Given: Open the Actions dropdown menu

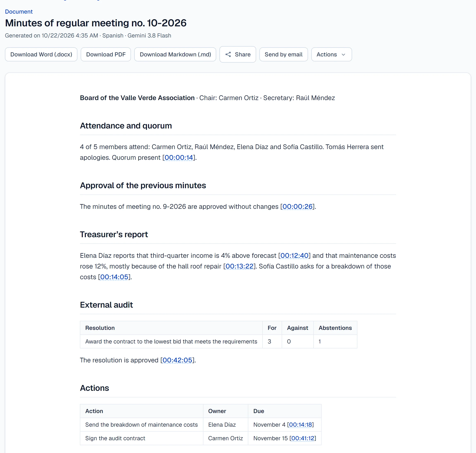Looking at the screenshot, I should (x=331, y=54).
